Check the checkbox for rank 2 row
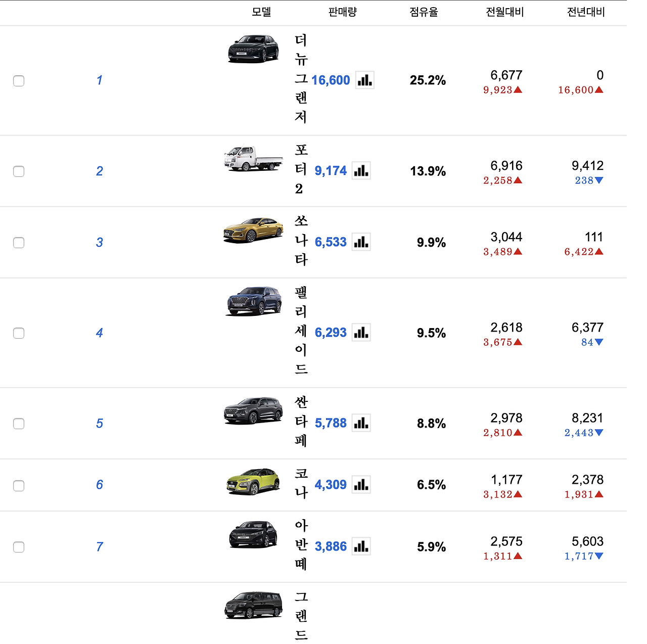The height and width of the screenshot is (644, 647). point(19,171)
